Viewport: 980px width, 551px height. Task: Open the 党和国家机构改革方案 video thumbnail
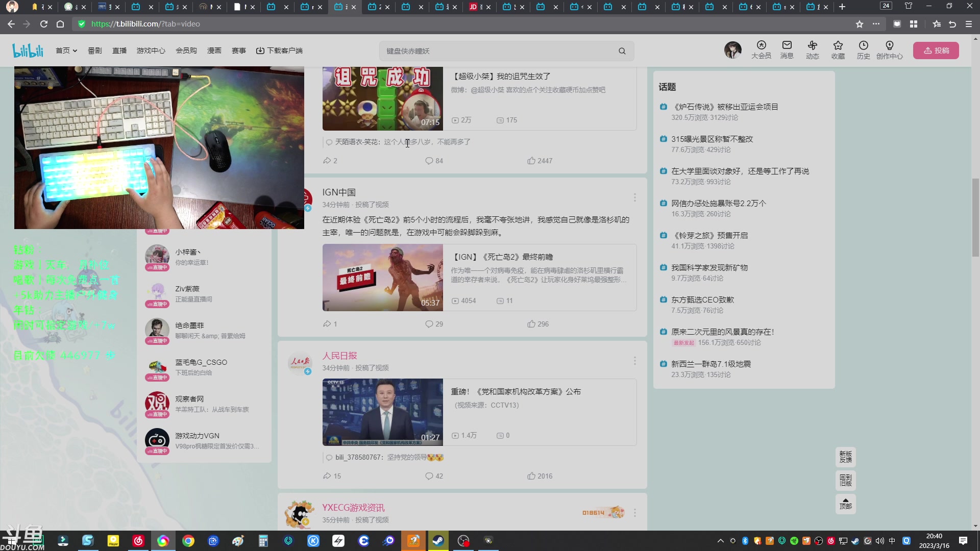(383, 412)
